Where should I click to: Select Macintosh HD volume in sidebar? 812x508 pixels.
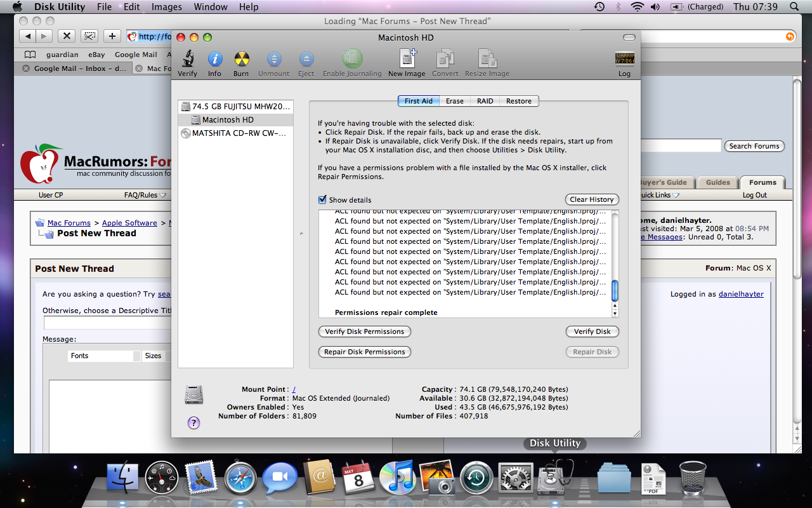pyautogui.click(x=236, y=120)
